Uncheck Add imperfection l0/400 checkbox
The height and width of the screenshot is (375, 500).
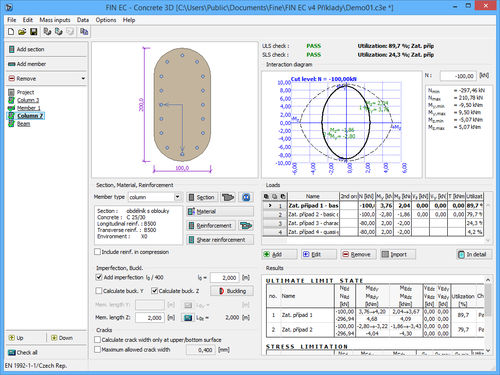(x=99, y=277)
